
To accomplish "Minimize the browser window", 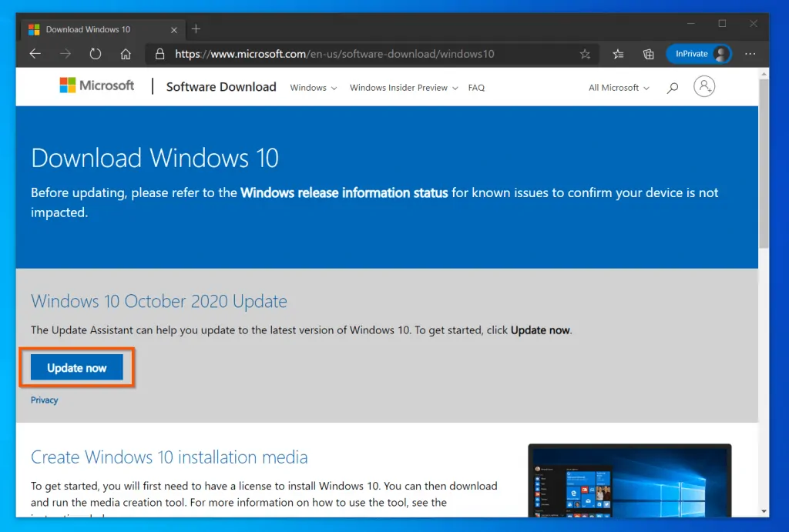I will 691,24.
